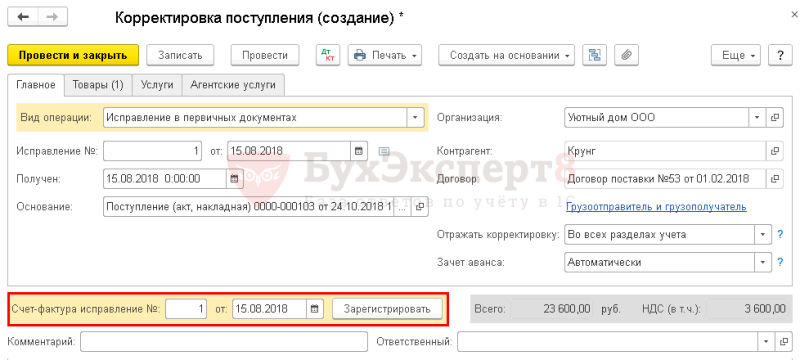Expand the Зачет аванса dropdown
This screenshot has height=360, width=800.
(763, 263)
